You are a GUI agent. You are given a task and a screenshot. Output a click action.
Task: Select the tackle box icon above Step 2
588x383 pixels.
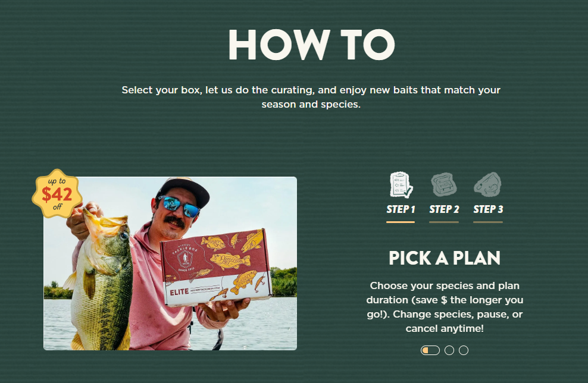pyautogui.click(x=444, y=185)
